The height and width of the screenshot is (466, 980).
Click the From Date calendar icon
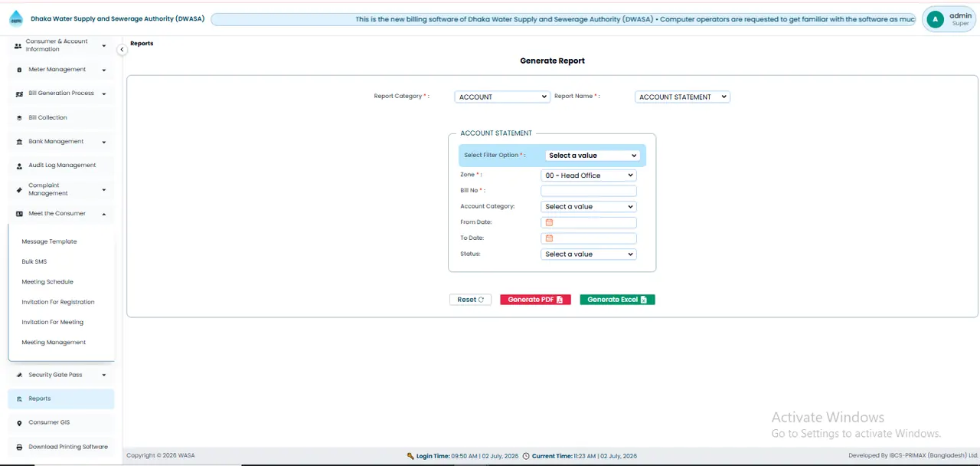point(549,222)
